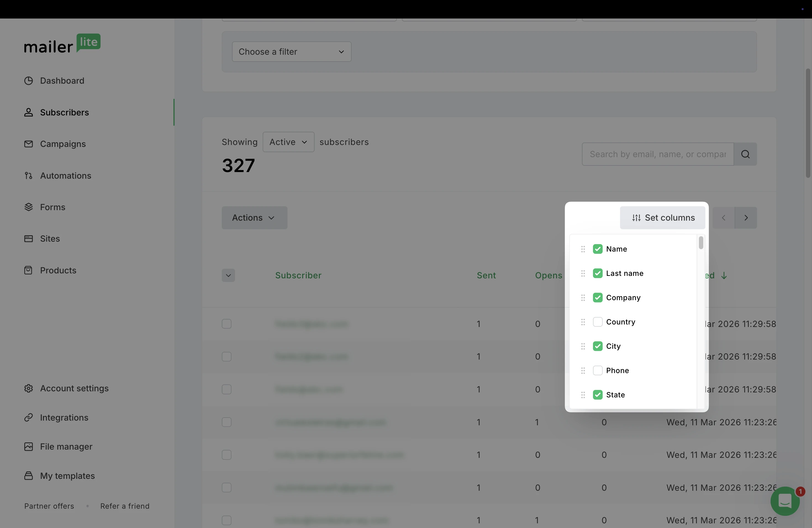This screenshot has height=528, width=812.
Task: Open the Choose a filter dropdown
Action: click(291, 52)
